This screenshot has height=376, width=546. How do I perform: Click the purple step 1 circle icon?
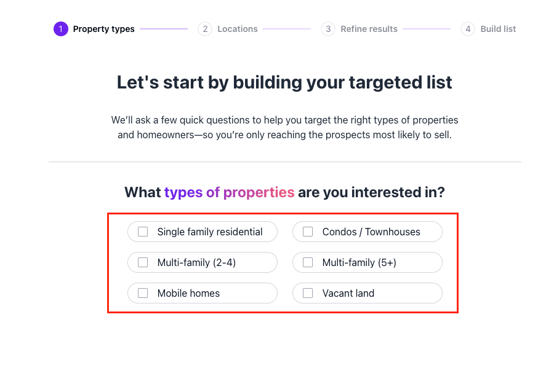tap(61, 29)
